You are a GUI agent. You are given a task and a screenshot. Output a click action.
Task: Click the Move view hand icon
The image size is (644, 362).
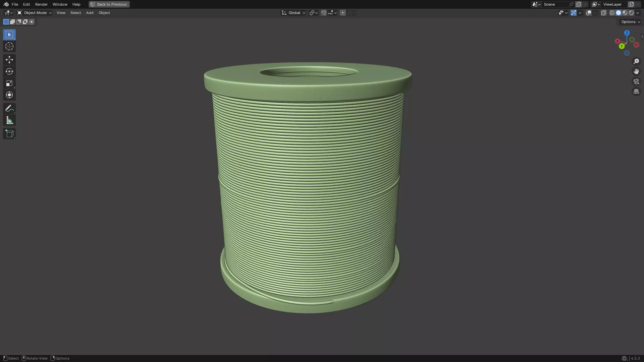pyautogui.click(x=636, y=71)
